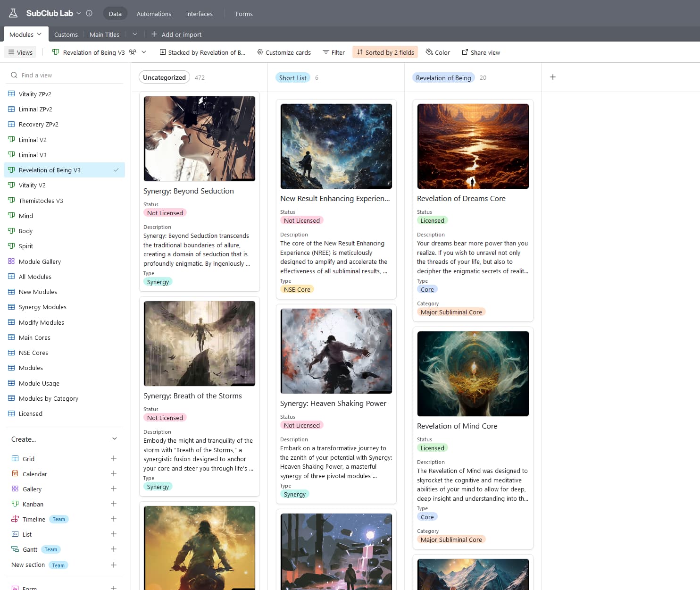The width and height of the screenshot is (700, 590).
Task: Open the Views hamburger toggle
Action: [21, 52]
